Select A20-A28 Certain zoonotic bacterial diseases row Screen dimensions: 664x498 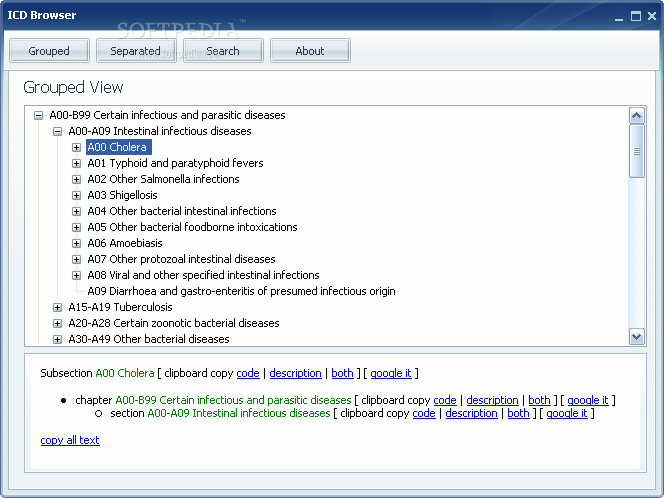(174, 323)
